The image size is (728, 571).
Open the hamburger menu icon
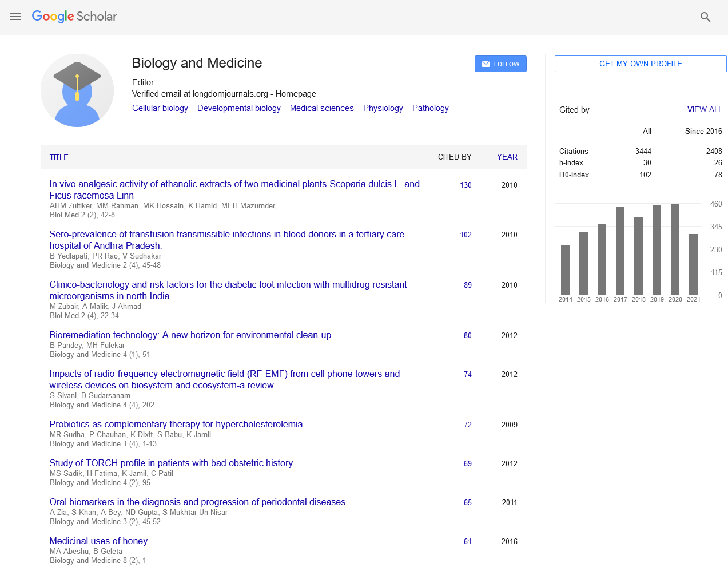(15, 17)
